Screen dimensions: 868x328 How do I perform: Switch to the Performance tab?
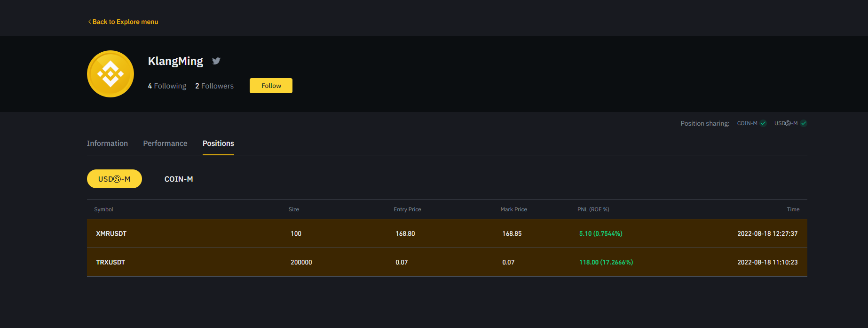pos(165,143)
